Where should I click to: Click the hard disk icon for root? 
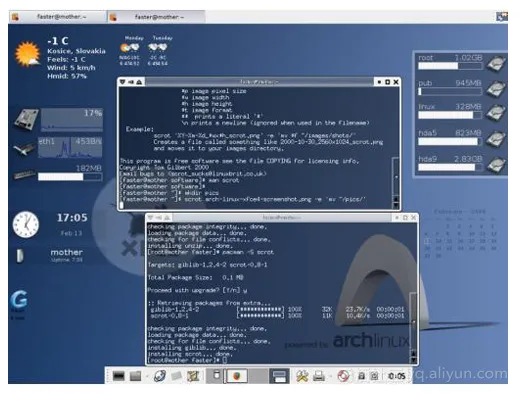click(496, 63)
